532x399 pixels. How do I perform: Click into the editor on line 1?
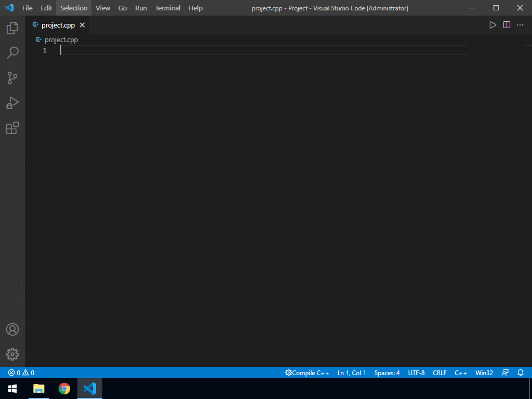263,50
